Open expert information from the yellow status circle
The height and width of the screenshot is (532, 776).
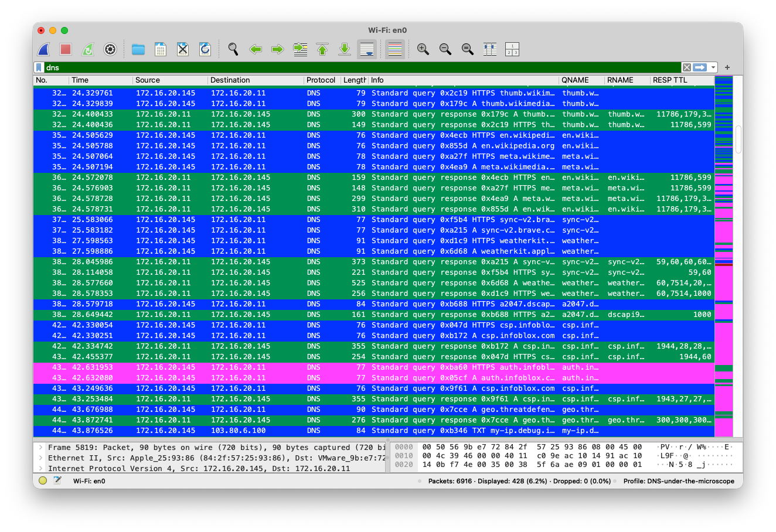tap(43, 481)
